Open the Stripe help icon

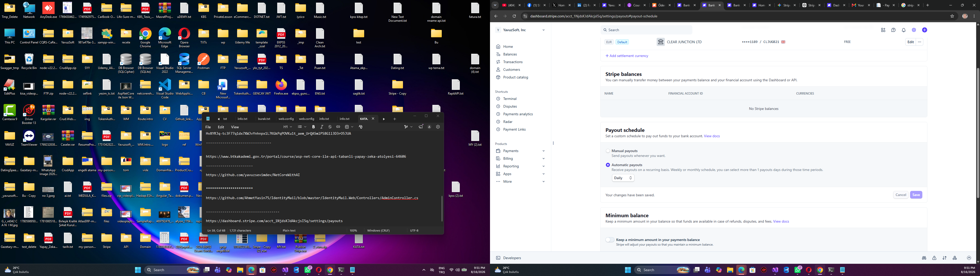click(x=893, y=30)
